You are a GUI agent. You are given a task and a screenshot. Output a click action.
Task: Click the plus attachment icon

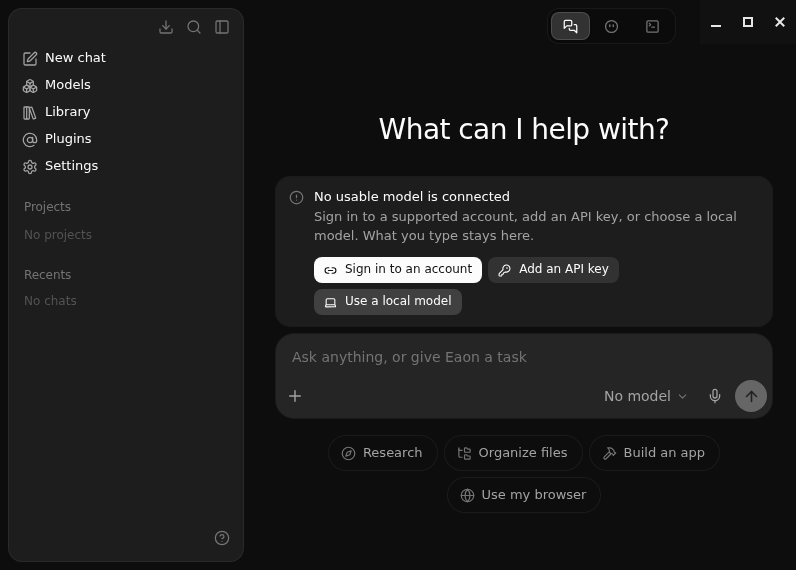click(295, 396)
